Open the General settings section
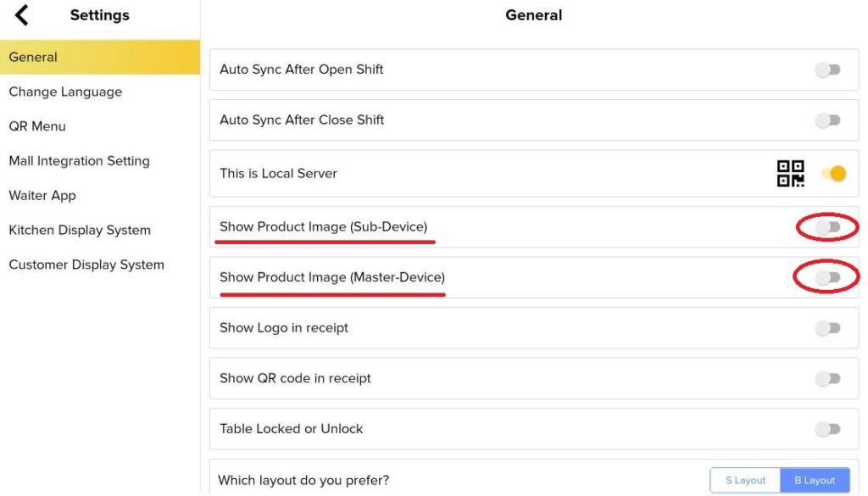 [34, 57]
